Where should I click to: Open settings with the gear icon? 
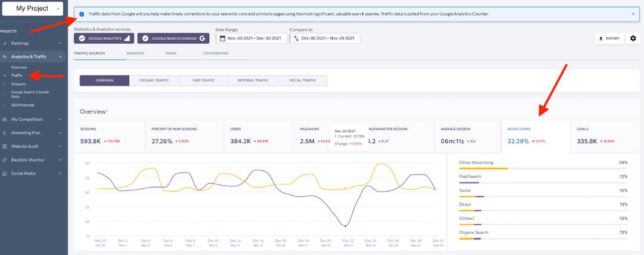(633, 38)
